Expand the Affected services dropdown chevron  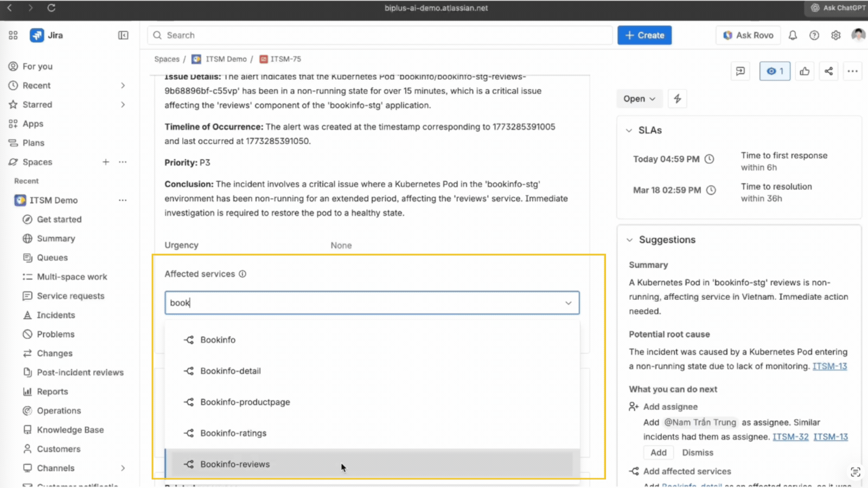pyautogui.click(x=568, y=303)
